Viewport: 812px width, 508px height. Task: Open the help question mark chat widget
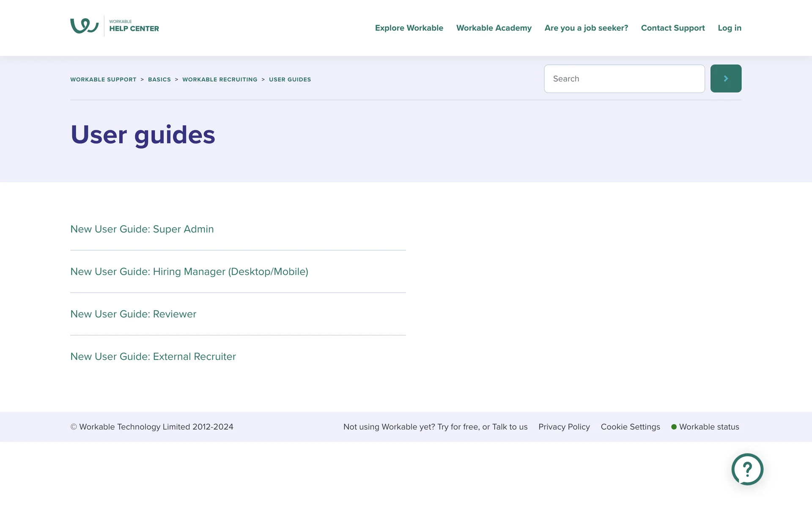click(747, 469)
